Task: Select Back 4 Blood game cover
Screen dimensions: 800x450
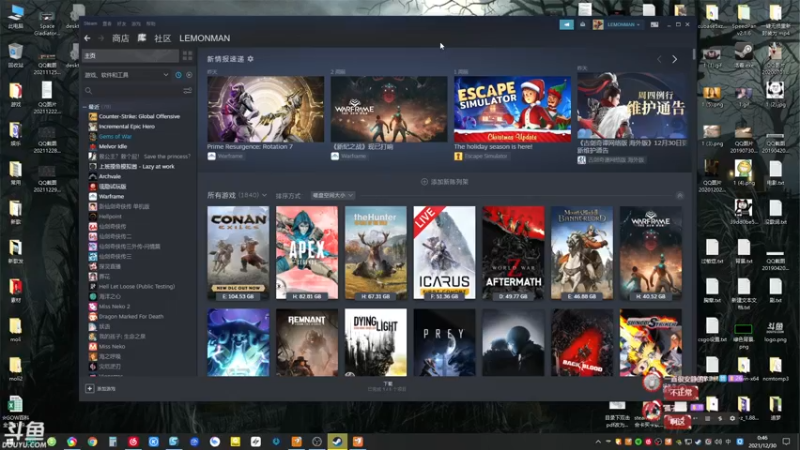Action: tap(582, 342)
